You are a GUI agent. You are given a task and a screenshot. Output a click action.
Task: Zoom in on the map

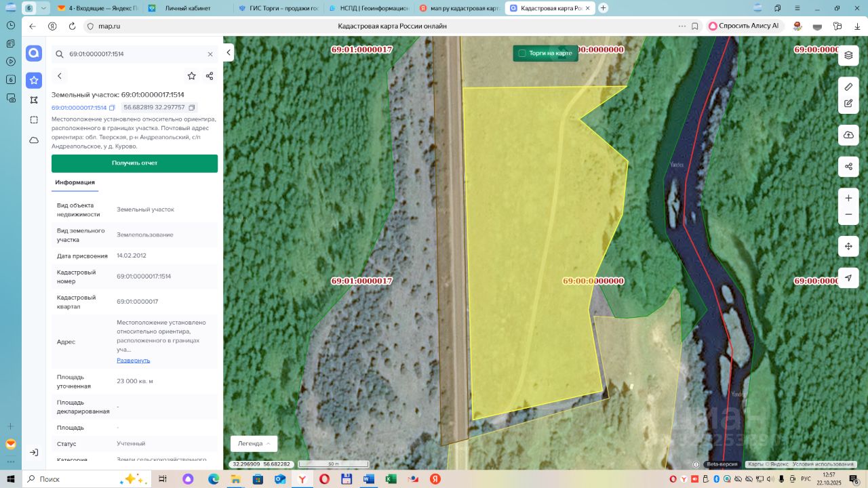(x=848, y=199)
